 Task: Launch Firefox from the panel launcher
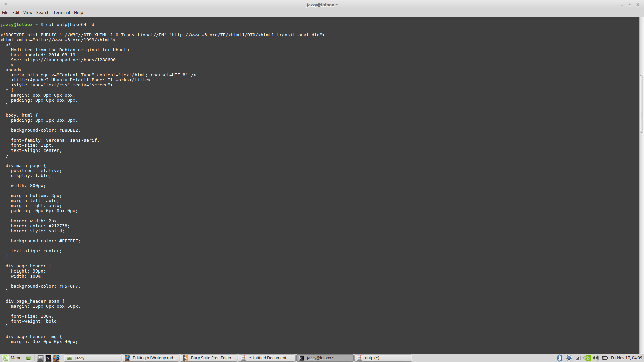[56, 358]
